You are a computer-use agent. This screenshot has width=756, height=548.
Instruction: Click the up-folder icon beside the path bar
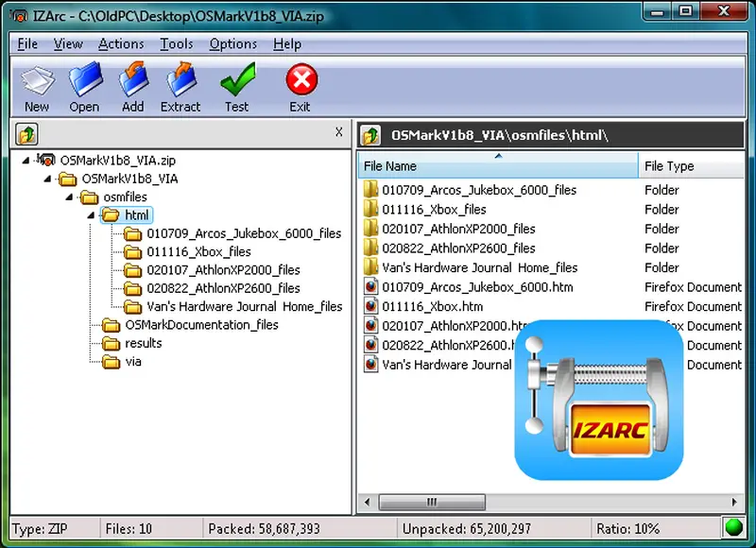(370, 135)
